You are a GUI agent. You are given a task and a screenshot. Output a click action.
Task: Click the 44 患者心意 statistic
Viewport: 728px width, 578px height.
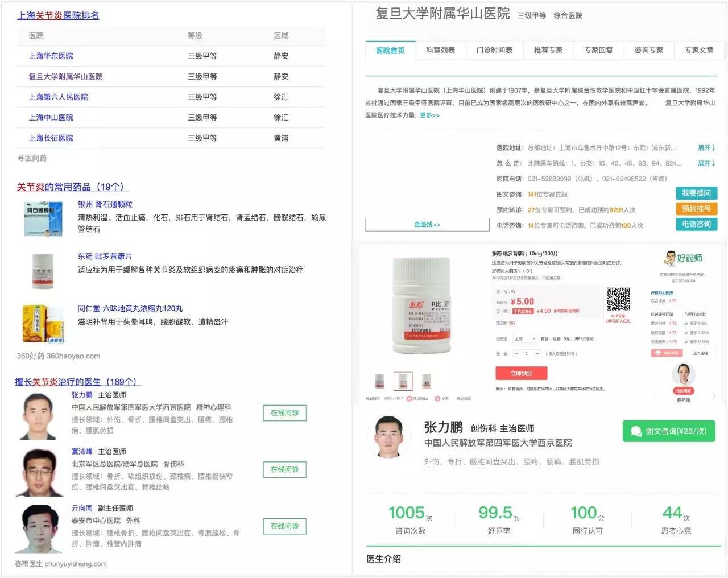click(x=676, y=519)
